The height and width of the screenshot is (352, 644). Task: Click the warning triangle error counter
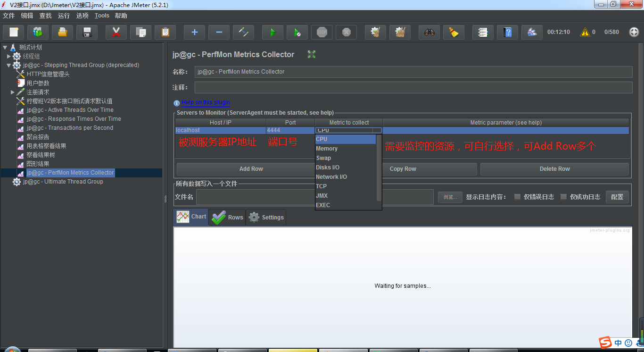pyautogui.click(x=585, y=32)
